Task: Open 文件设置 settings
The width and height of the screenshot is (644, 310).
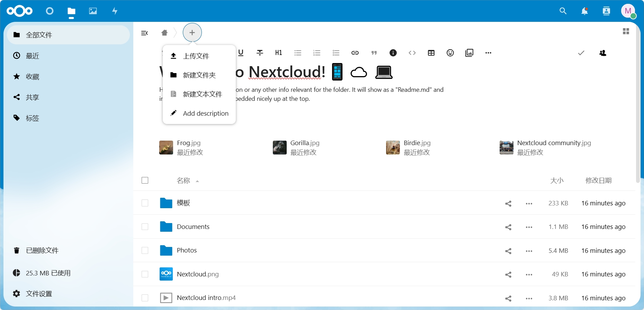Action: [x=68, y=294]
